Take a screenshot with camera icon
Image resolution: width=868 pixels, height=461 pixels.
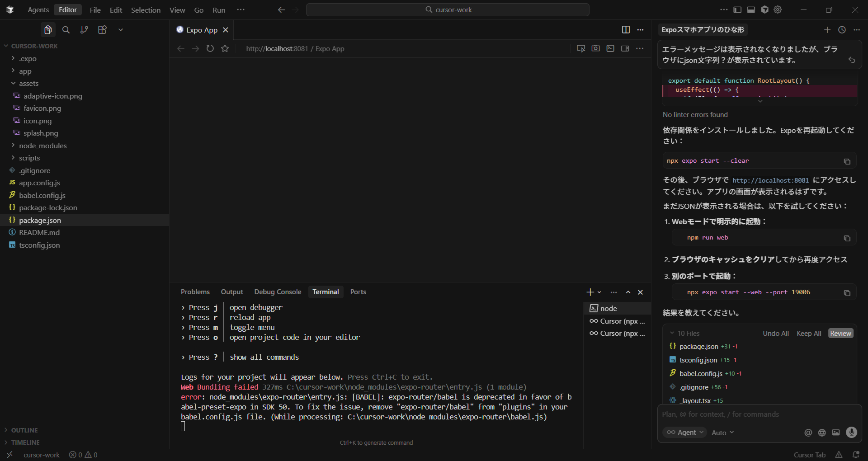coord(595,48)
